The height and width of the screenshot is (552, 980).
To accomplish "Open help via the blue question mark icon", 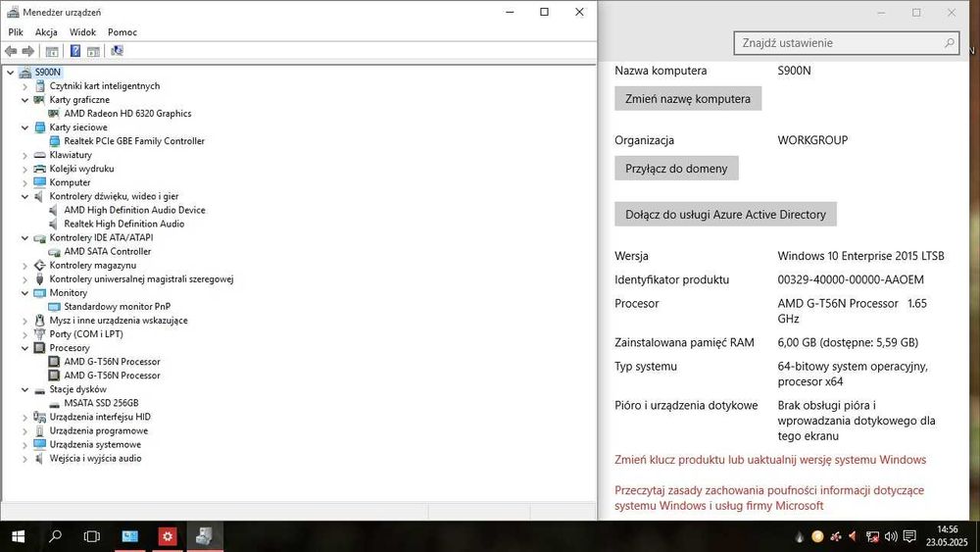I will pyautogui.click(x=75, y=51).
